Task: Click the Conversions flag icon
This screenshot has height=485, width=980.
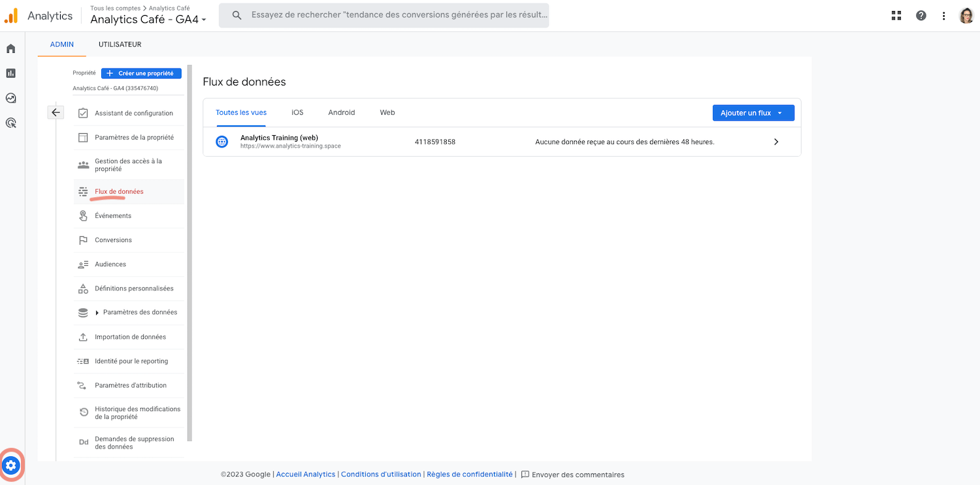Action: [83, 240]
